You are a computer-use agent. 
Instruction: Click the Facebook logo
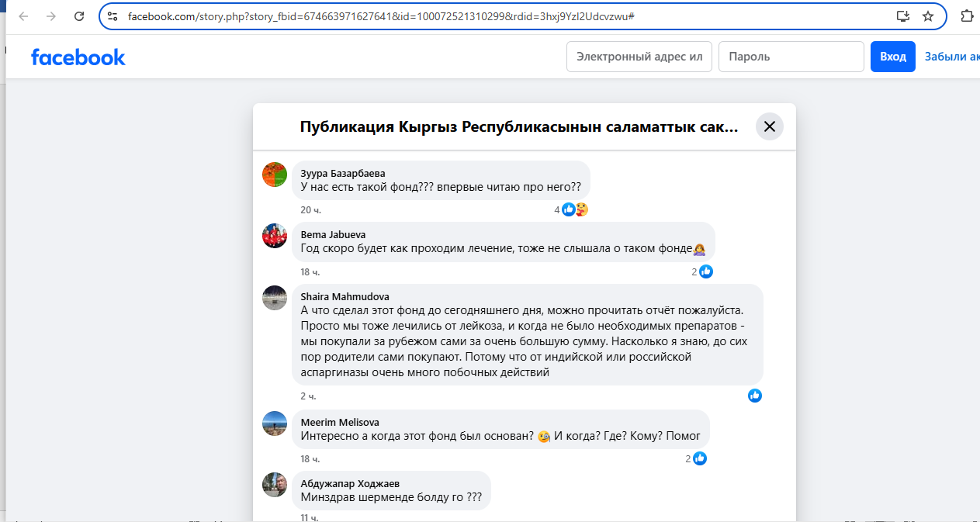click(78, 57)
